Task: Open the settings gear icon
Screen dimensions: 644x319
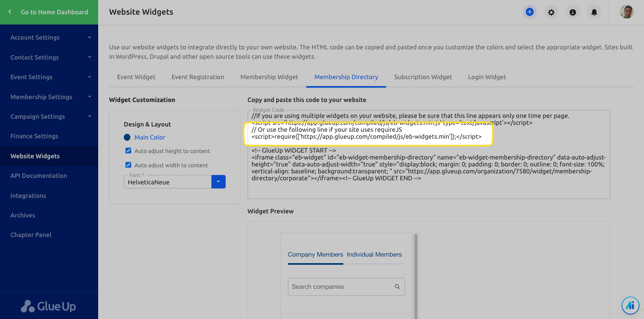Action: click(551, 12)
